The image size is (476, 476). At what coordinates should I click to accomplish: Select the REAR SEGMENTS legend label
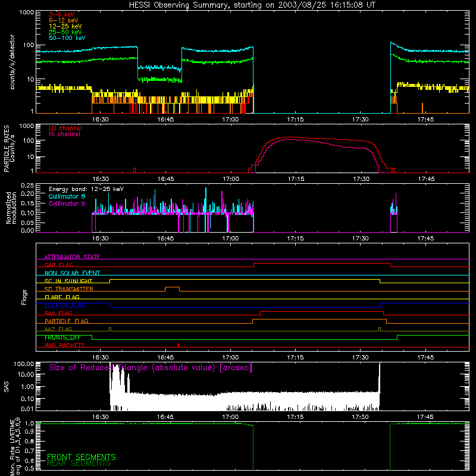[x=79, y=464]
